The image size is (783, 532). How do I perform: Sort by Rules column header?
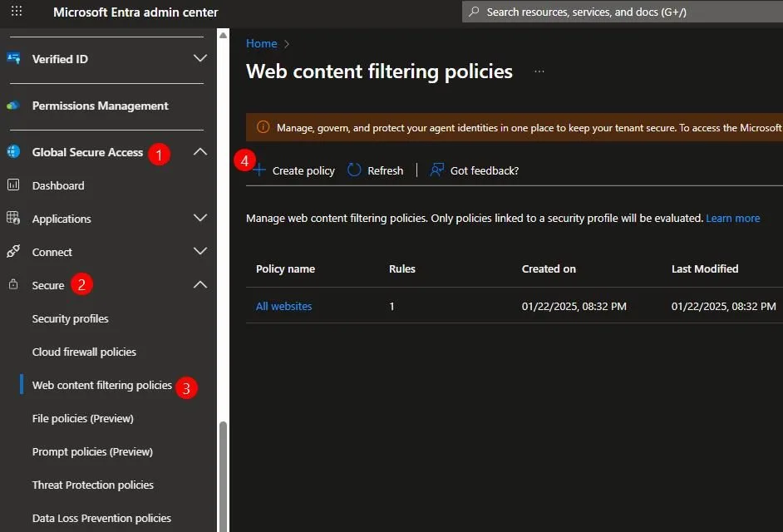402,268
